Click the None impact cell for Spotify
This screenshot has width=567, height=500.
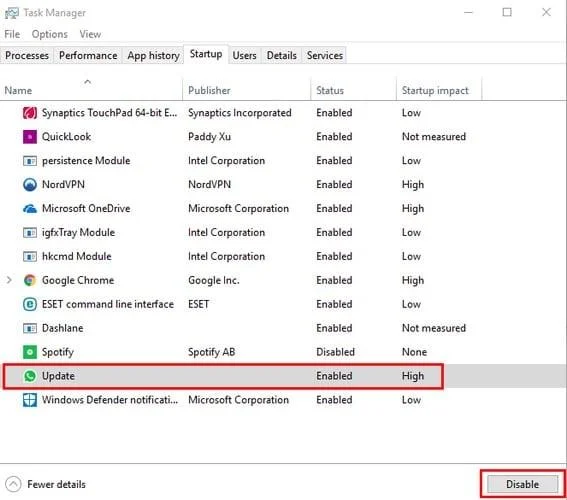point(414,352)
